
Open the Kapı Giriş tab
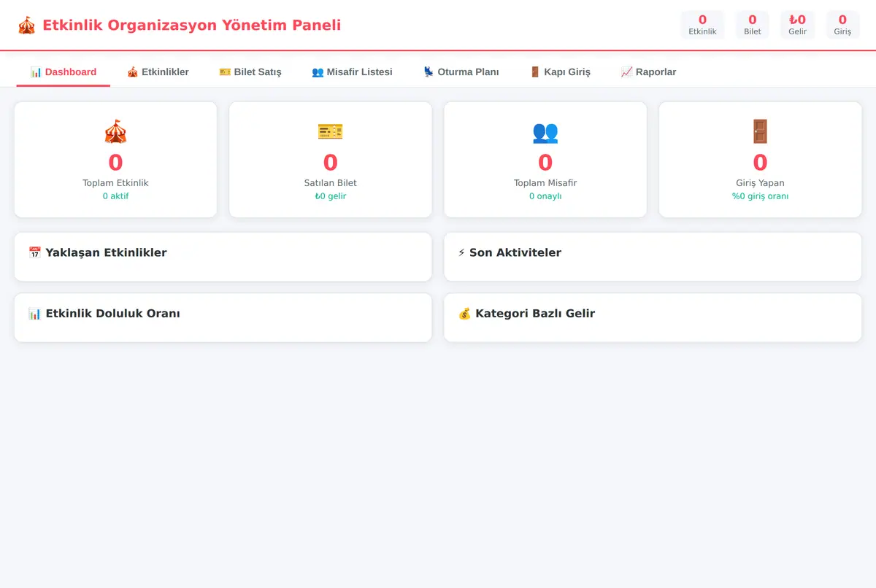(x=560, y=72)
